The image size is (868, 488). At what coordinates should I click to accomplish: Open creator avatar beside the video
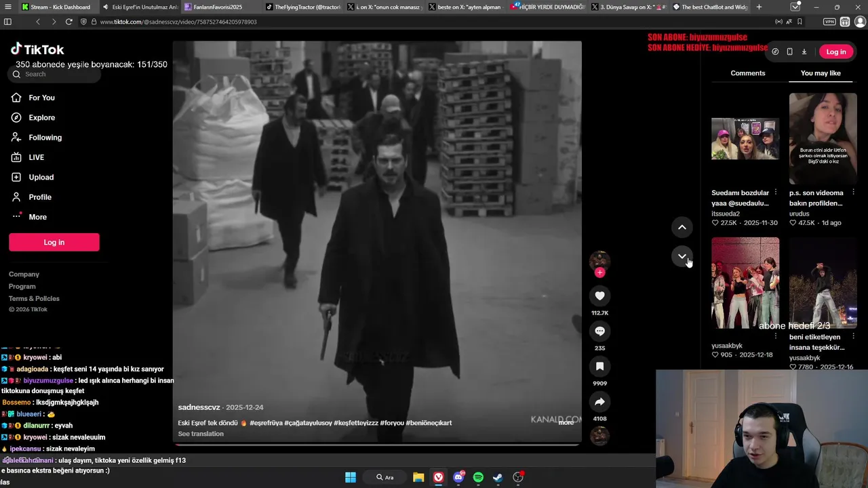(x=599, y=261)
